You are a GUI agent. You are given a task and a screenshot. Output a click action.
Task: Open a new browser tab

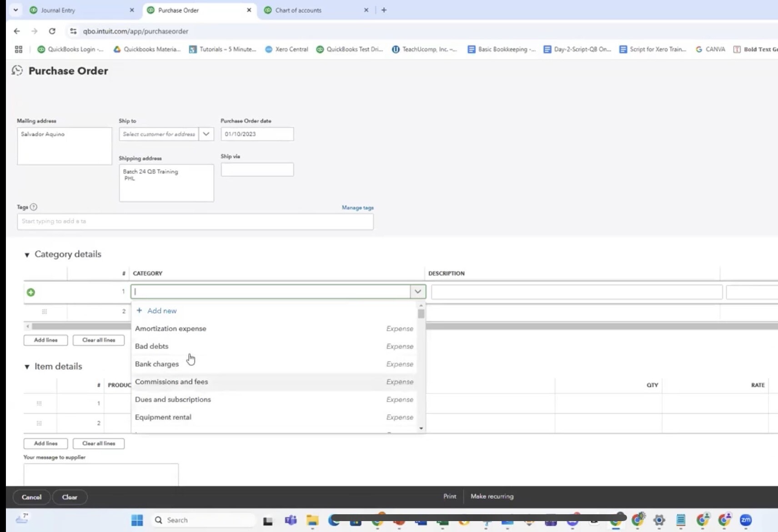(384, 10)
